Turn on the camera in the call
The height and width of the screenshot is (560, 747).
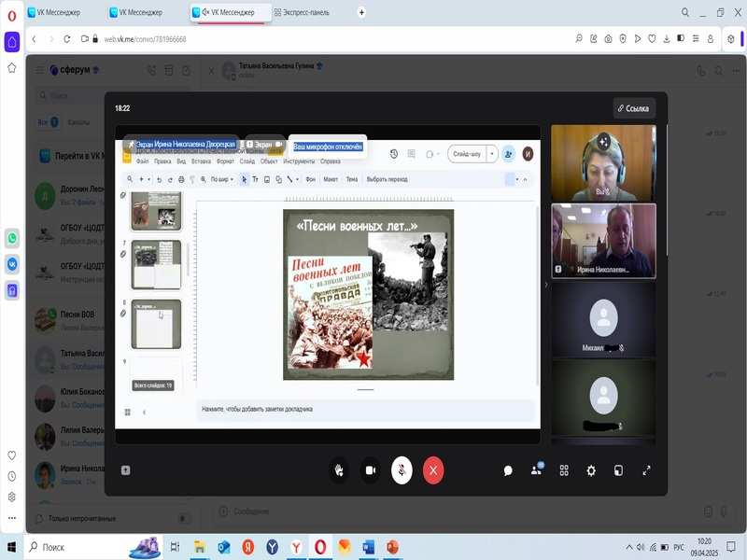click(370, 470)
